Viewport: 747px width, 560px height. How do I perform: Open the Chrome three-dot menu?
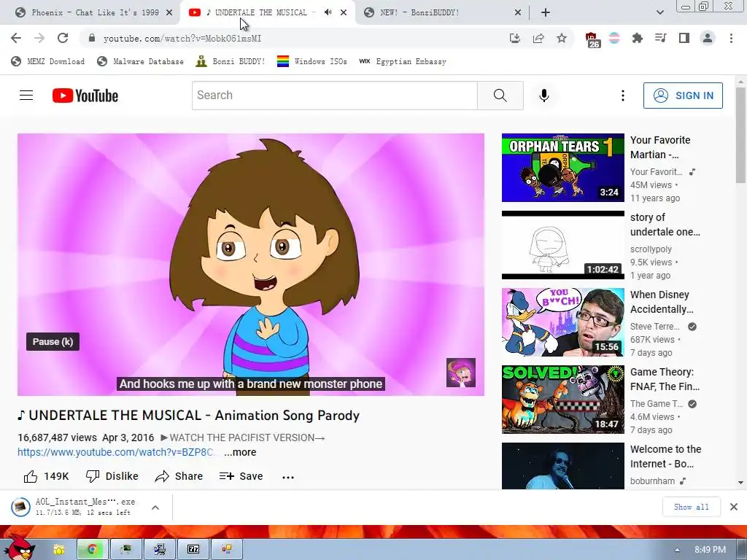point(731,38)
